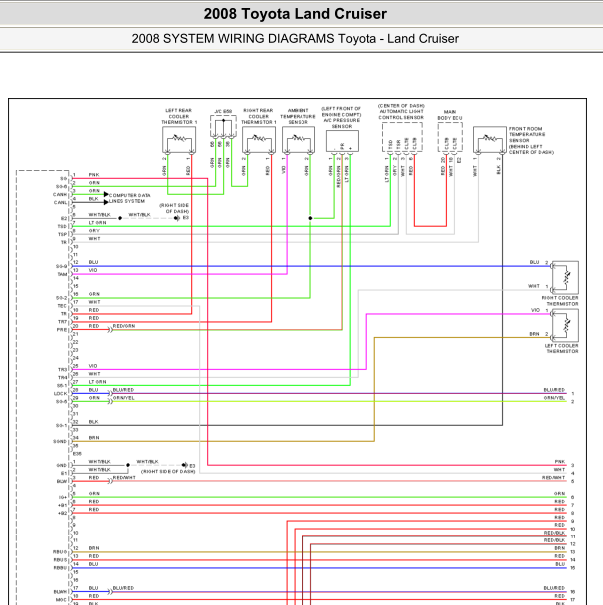This screenshot has height=605, width=603.
Task: Click the Automatic Light Control Sensor dashed box
Action: pyautogui.click(x=402, y=137)
